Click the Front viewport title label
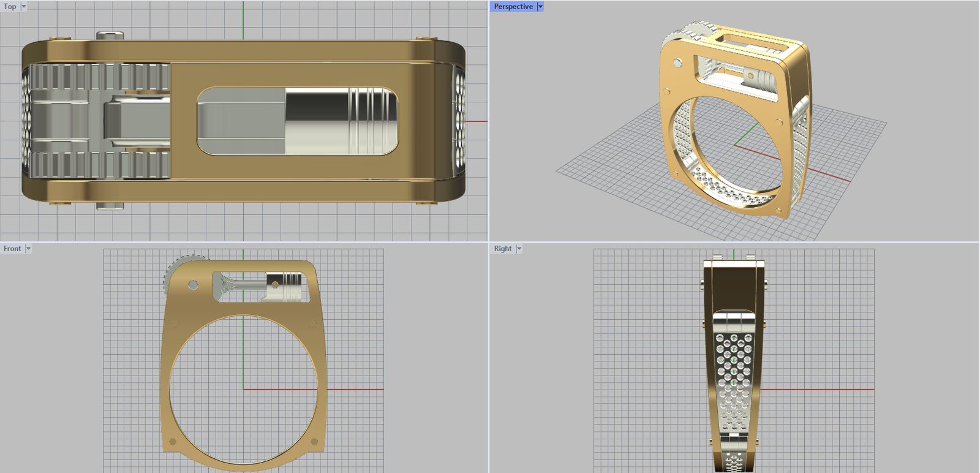The height and width of the screenshot is (473, 980). [x=12, y=249]
